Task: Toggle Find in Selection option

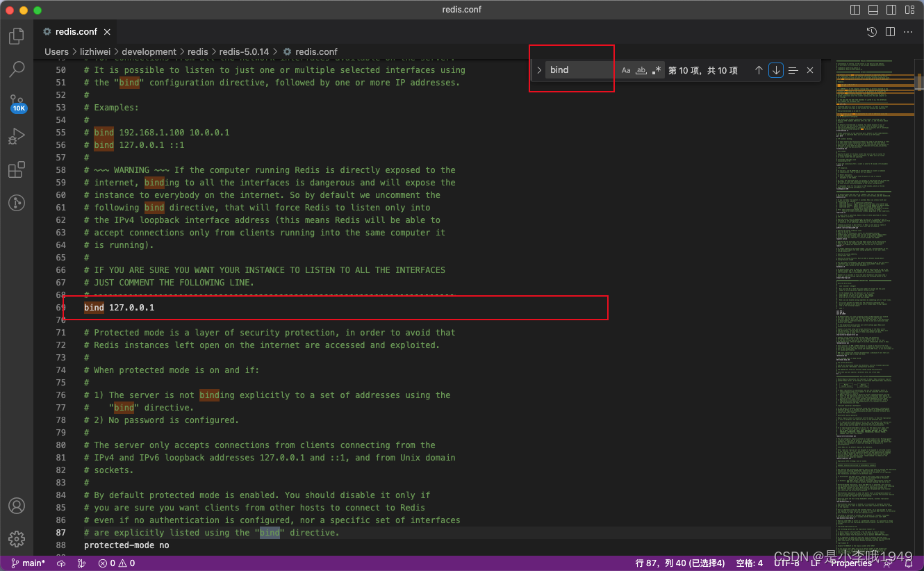Action: (793, 70)
